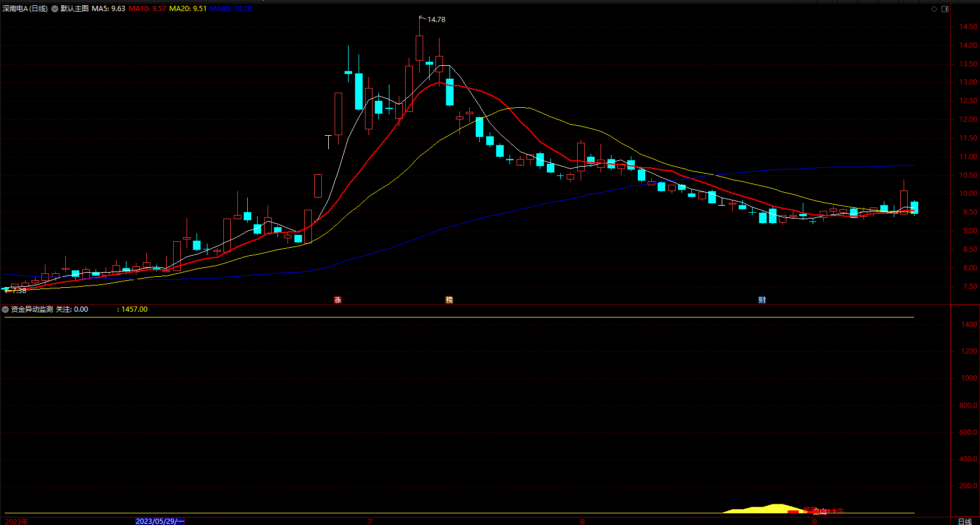Click the 1400 value on indicator axis
Image resolution: width=980 pixels, height=525 pixels.
tap(970, 325)
